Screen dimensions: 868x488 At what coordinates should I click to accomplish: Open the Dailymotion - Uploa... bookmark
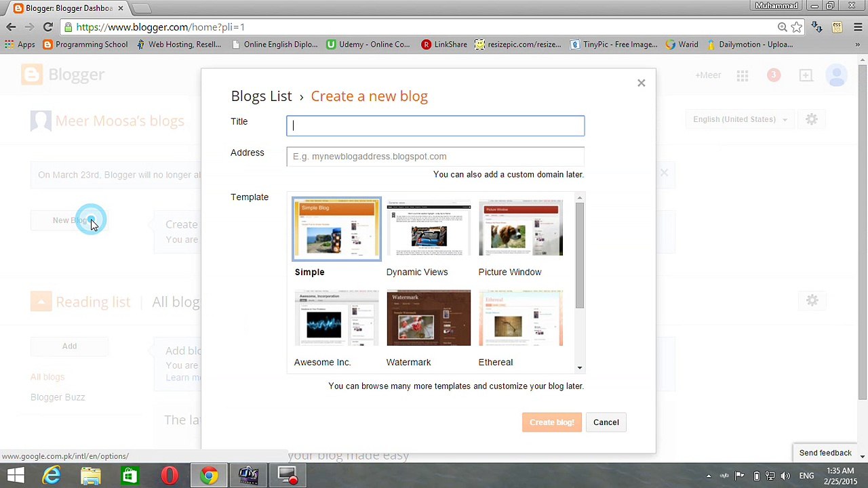pos(749,45)
